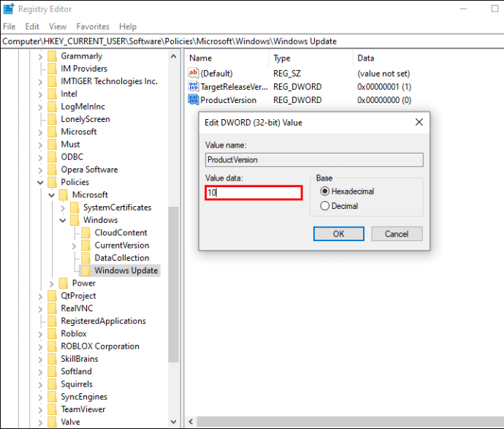Collapse the Windows key
The height and width of the screenshot is (429, 504).
click(x=63, y=220)
